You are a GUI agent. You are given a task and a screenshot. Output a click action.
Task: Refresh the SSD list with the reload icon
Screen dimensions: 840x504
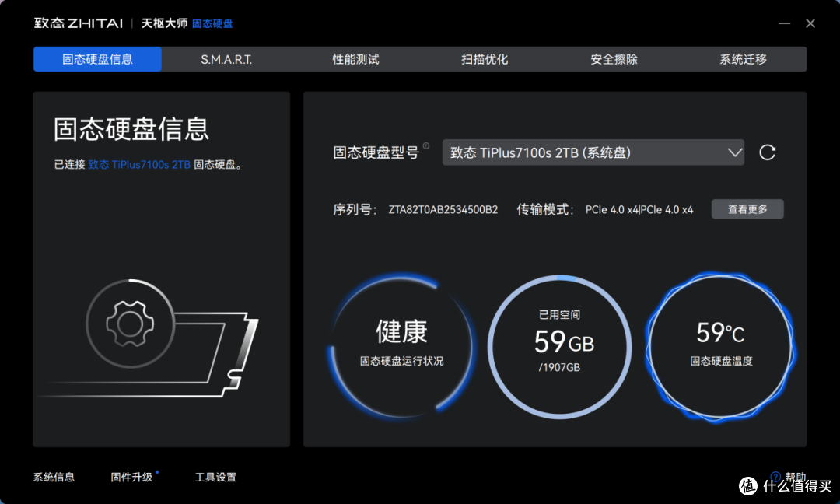click(767, 152)
